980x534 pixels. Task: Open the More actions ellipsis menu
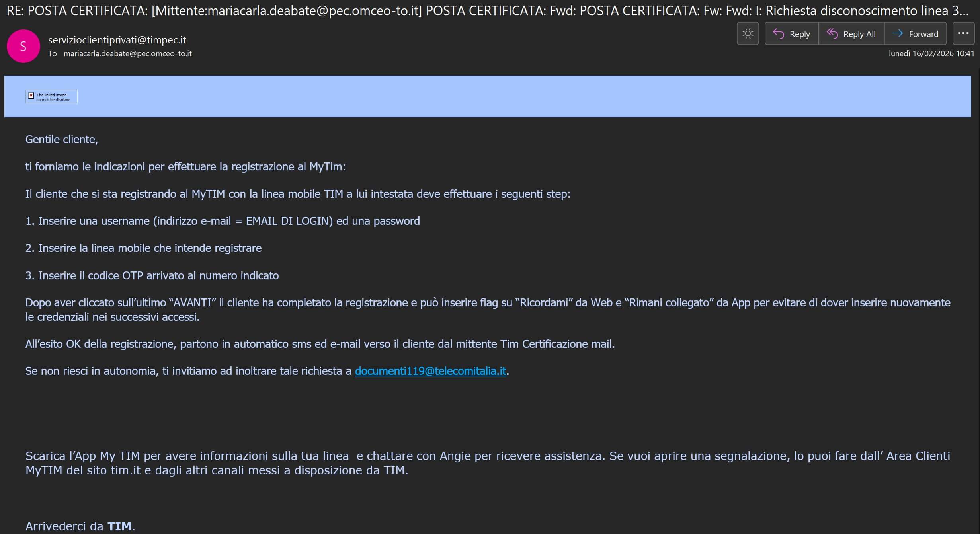[x=963, y=33]
